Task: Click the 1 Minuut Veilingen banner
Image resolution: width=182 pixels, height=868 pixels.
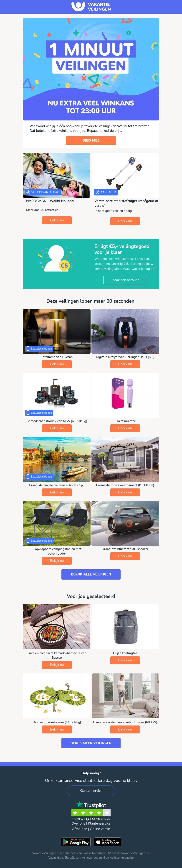Action: 91,69
